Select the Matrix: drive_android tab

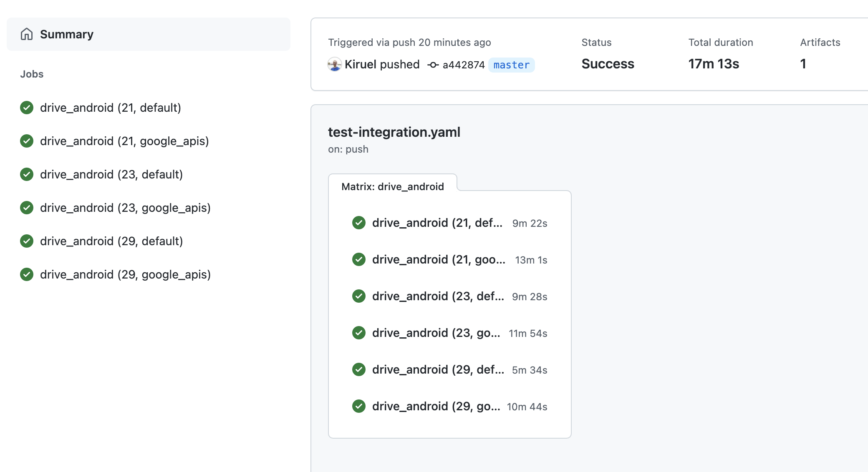(x=393, y=186)
